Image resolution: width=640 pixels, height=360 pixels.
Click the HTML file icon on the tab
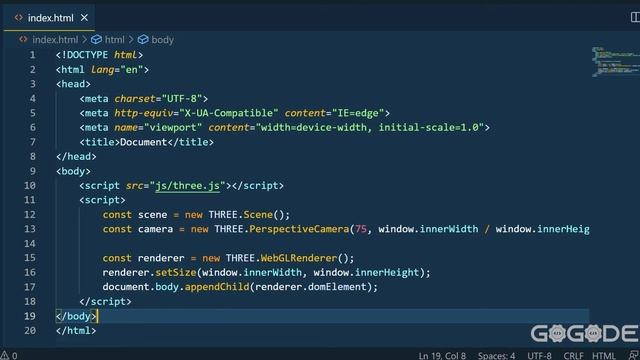tap(18, 18)
